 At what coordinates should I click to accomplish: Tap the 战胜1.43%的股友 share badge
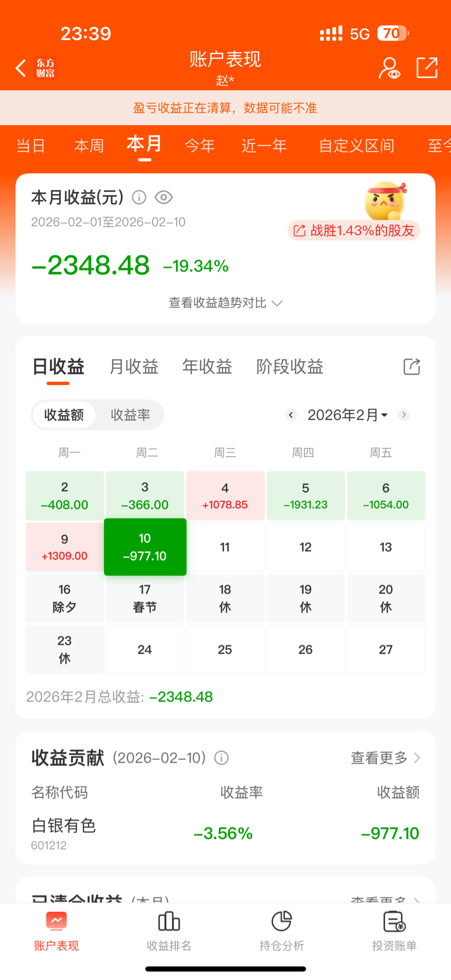(354, 231)
